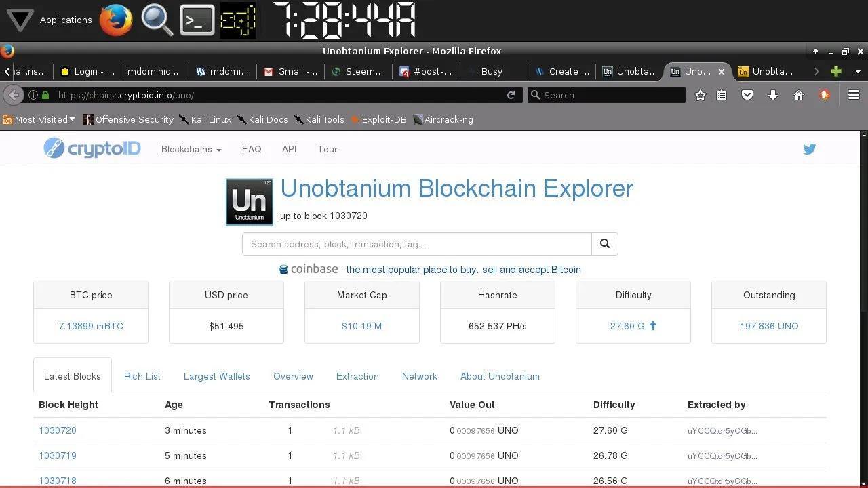The height and width of the screenshot is (488, 868).
Task: Open block 1030720
Action: [58, 430]
